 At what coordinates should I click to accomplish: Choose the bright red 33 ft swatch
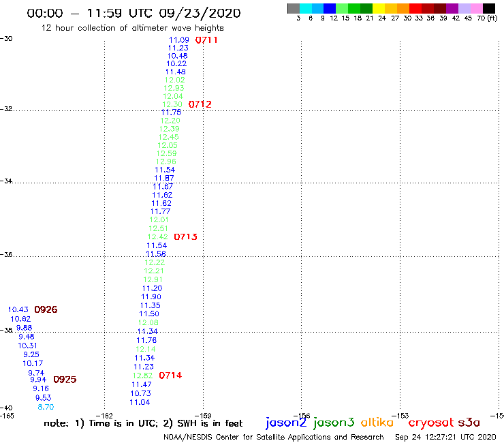(x=415, y=8)
